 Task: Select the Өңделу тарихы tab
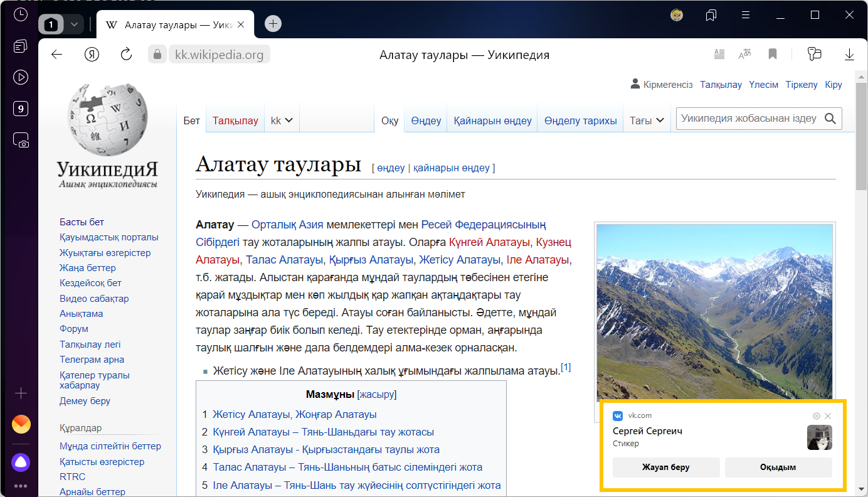[580, 120]
